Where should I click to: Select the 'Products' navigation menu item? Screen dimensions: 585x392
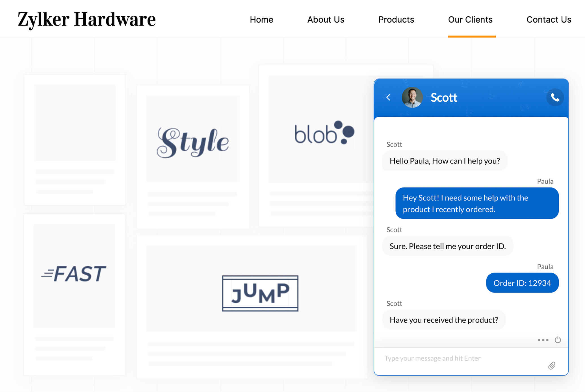tap(396, 19)
